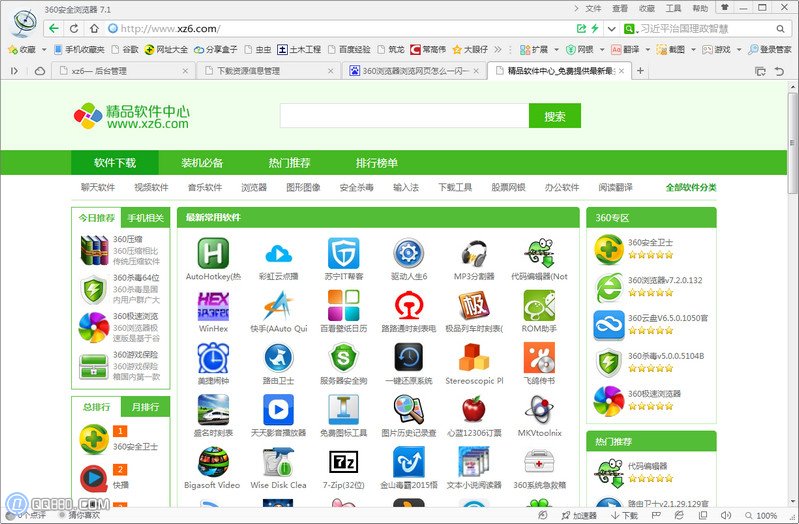Open the browser home page icon
This screenshot has width=799, height=524.
point(94,29)
